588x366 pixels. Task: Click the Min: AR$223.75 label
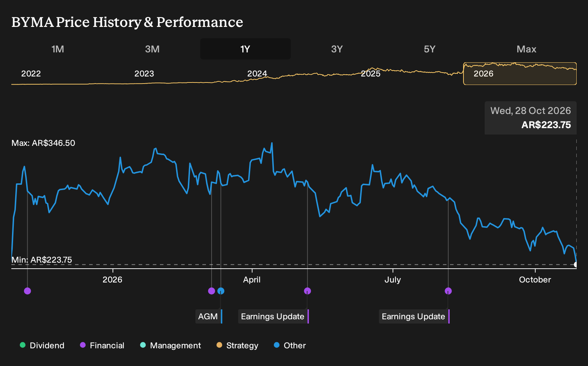point(42,260)
